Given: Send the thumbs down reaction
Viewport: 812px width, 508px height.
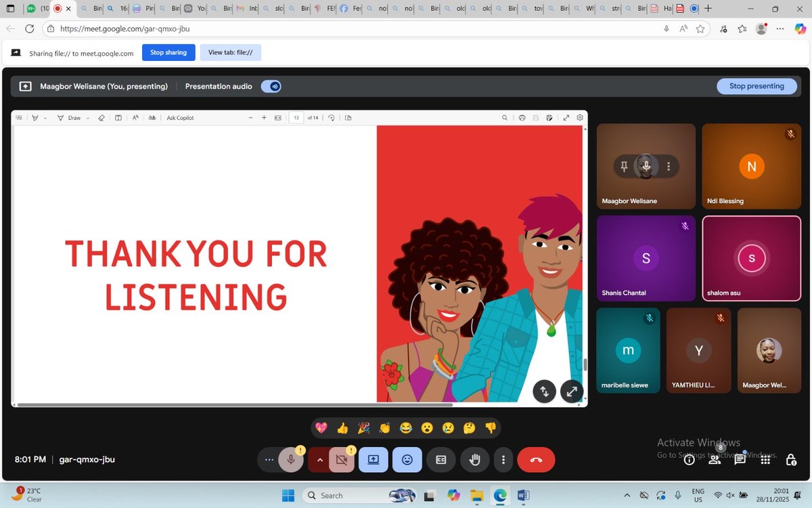Looking at the screenshot, I should pyautogui.click(x=491, y=428).
